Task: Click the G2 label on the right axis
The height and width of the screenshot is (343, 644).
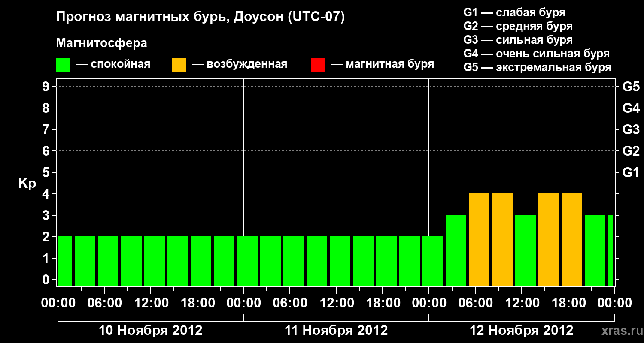Action: click(x=631, y=151)
